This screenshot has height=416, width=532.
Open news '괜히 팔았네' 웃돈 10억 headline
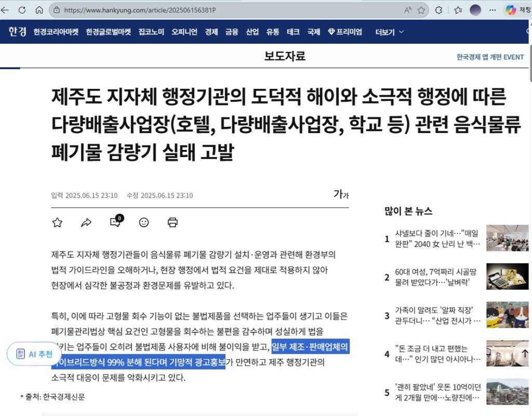click(437, 392)
